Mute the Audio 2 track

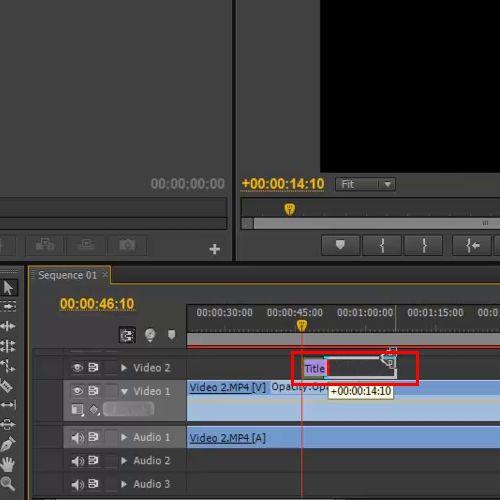pyautogui.click(x=77, y=461)
